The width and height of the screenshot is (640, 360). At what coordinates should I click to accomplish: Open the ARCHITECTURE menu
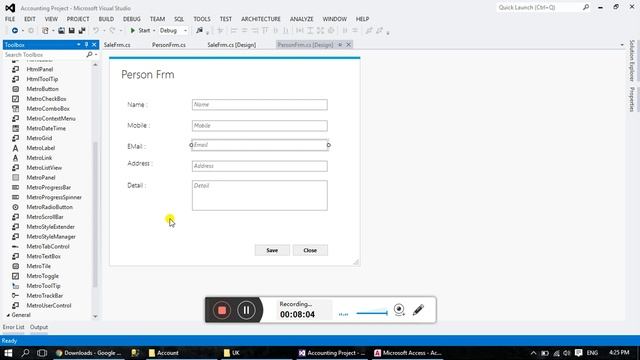(261, 19)
